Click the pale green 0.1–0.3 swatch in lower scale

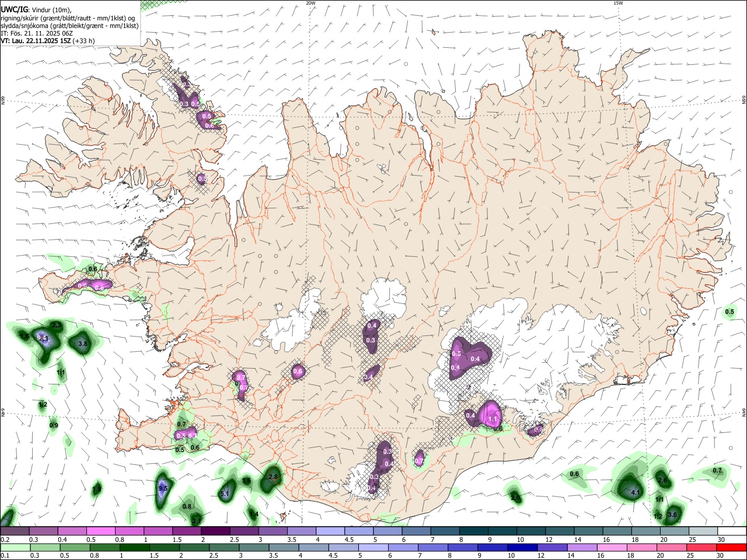click(x=15, y=548)
